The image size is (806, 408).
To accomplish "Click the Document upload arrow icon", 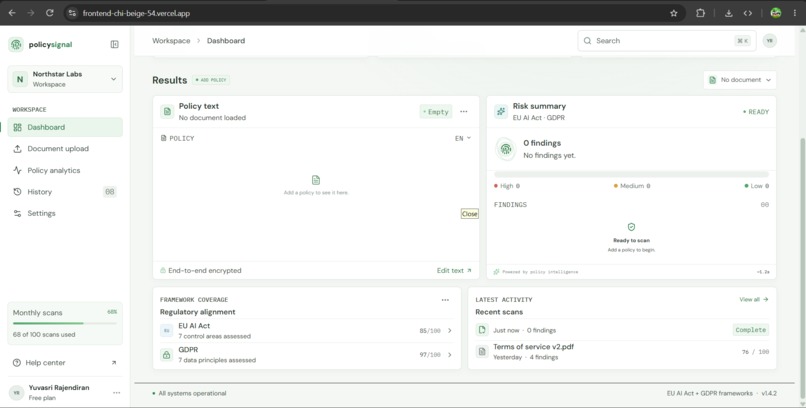I will tap(17, 149).
